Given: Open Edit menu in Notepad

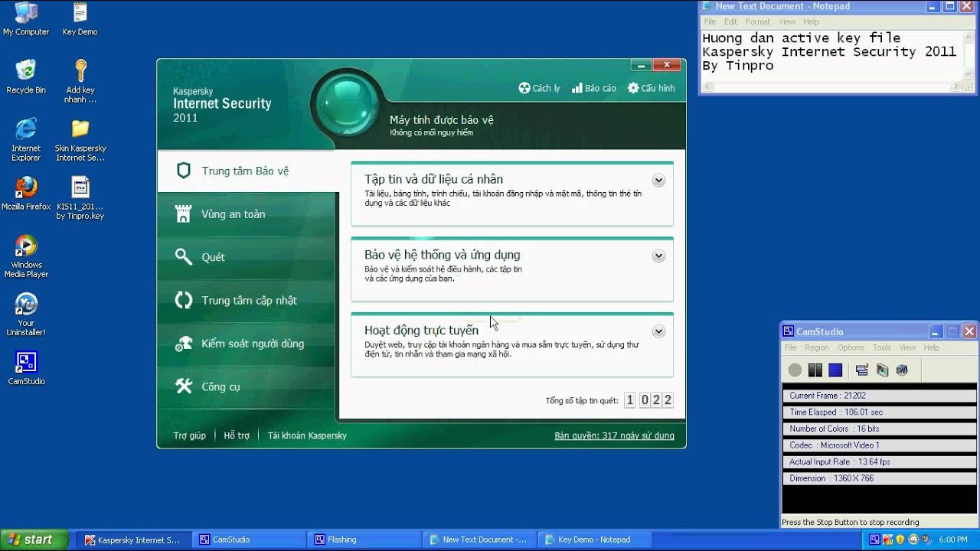Looking at the screenshot, I should 730,22.
